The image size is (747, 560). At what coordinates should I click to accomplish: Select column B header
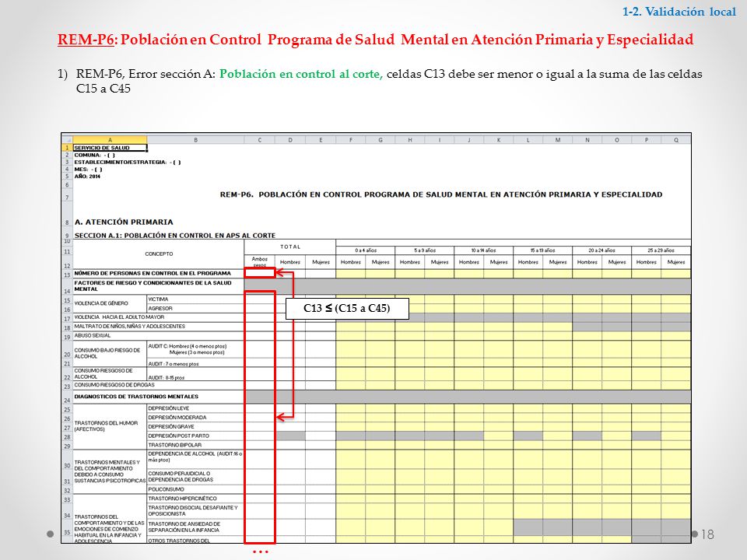(196, 140)
